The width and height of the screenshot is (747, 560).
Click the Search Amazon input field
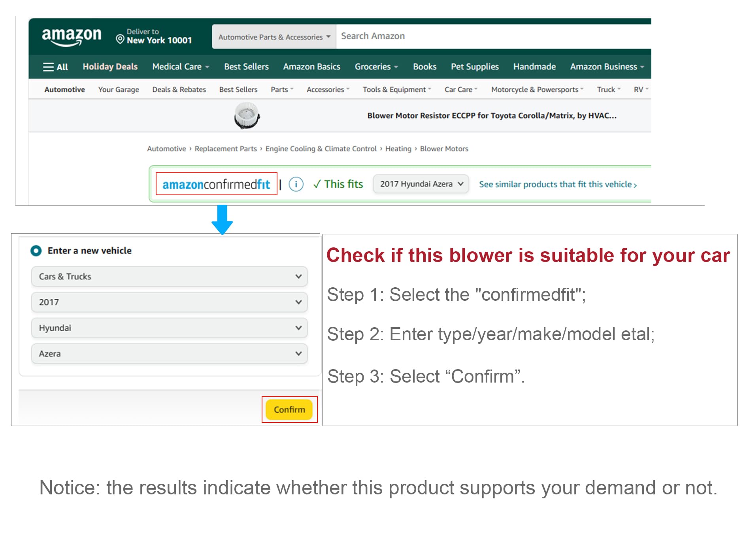(493, 36)
